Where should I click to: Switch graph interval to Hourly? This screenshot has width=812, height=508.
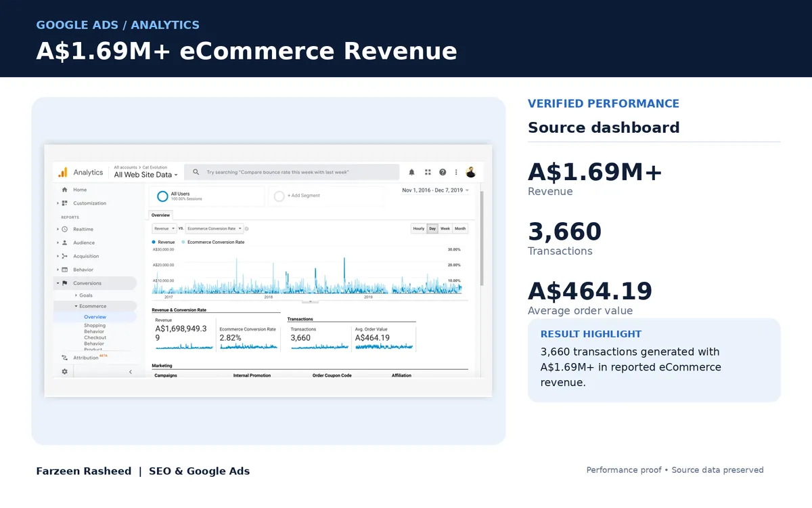(x=419, y=228)
